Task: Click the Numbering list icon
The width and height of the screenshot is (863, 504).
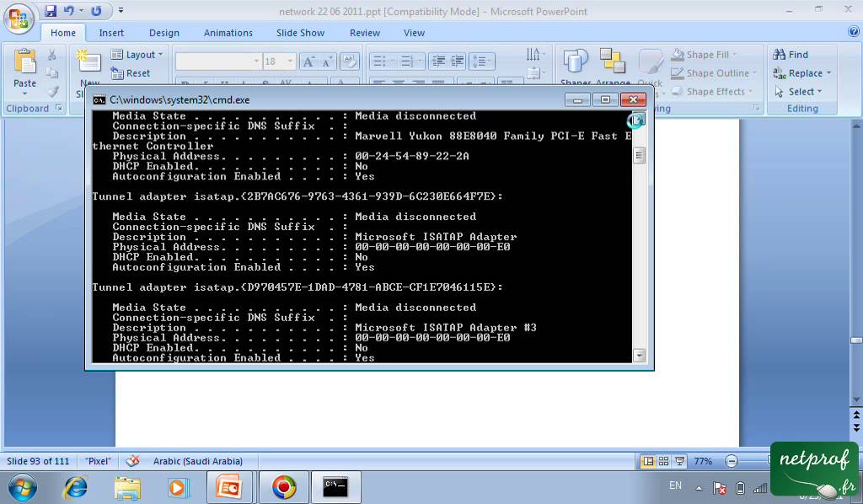Action: (x=407, y=61)
